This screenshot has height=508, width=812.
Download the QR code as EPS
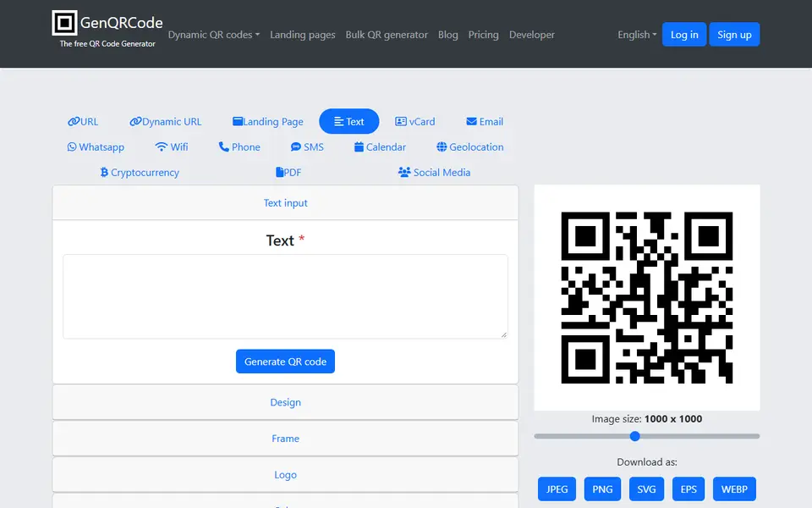pyautogui.click(x=689, y=489)
